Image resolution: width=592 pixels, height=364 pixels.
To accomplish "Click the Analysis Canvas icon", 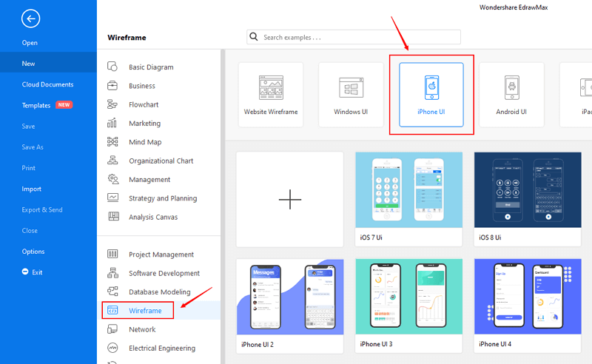I will click(x=113, y=216).
